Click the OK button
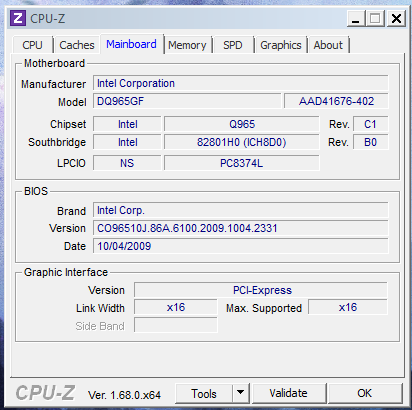The width and height of the screenshot is (412, 410). coord(365,394)
